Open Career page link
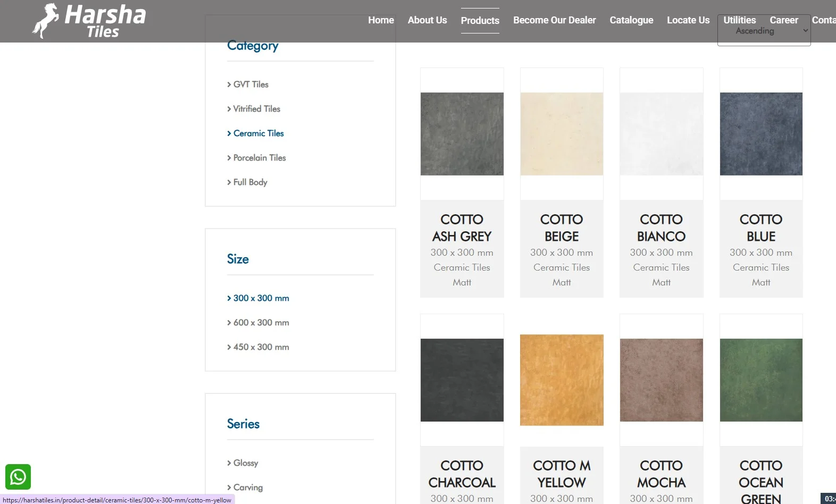The width and height of the screenshot is (836, 504). click(784, 20)
